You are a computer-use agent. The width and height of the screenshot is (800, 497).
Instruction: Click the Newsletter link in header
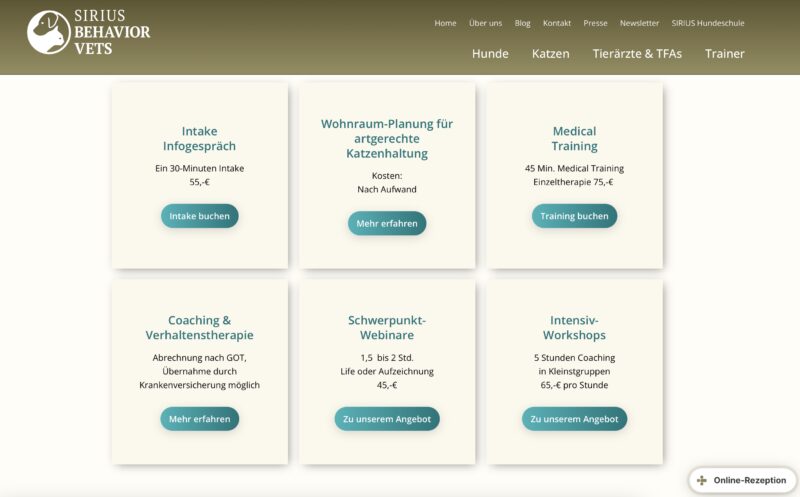click(639, 23)
